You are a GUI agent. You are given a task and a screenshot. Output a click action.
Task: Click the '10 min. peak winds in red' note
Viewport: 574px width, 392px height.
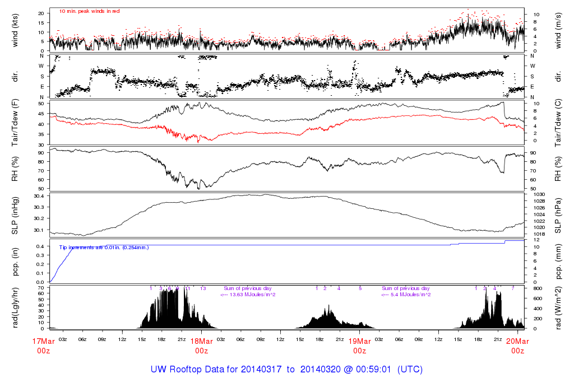click(89, 11)
